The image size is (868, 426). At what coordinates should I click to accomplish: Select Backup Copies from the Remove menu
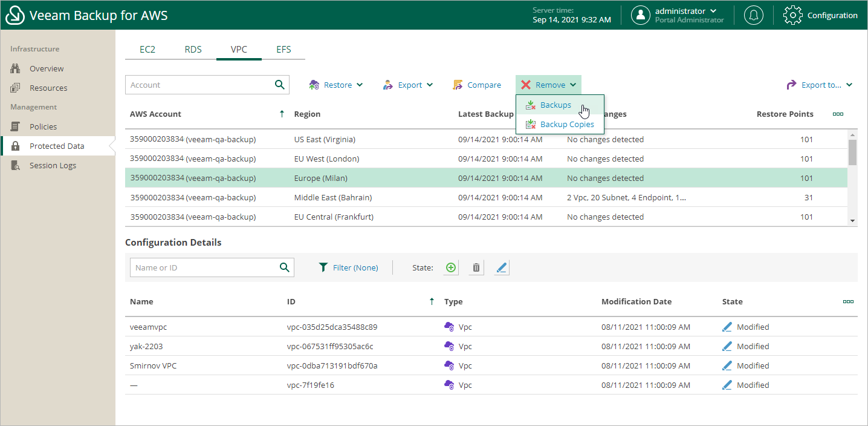[x=567, y=124]
